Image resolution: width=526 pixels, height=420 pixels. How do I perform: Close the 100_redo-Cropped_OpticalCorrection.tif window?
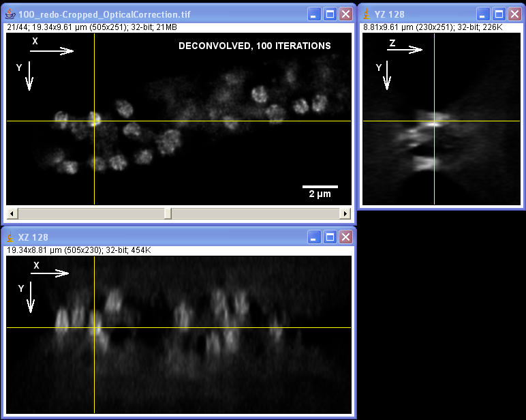(346, 14)
